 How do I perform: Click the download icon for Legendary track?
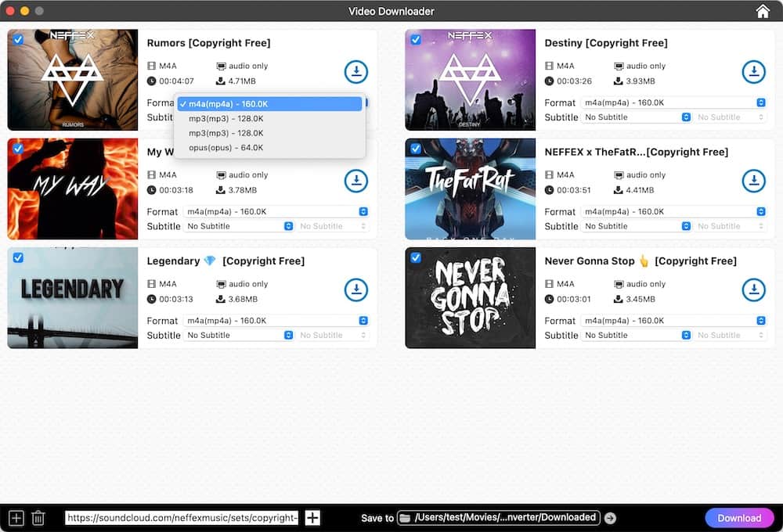(x=356, y=289)
